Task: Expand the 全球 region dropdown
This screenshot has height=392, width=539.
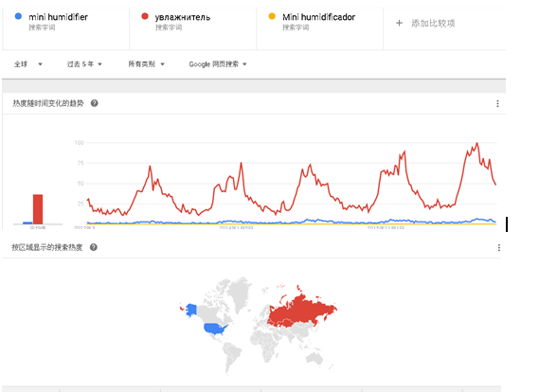Action: [x=28, y=64]
